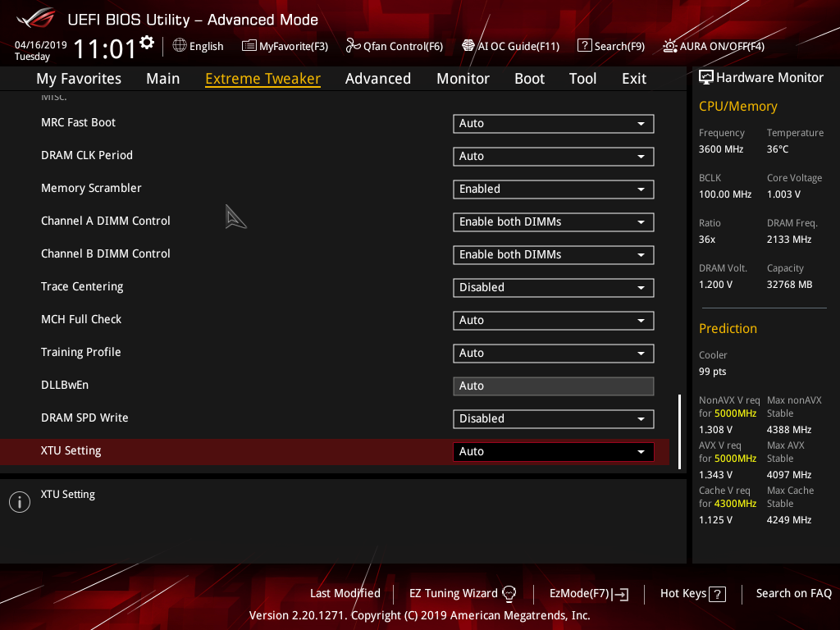Open the Tool tab

(582, 79)
